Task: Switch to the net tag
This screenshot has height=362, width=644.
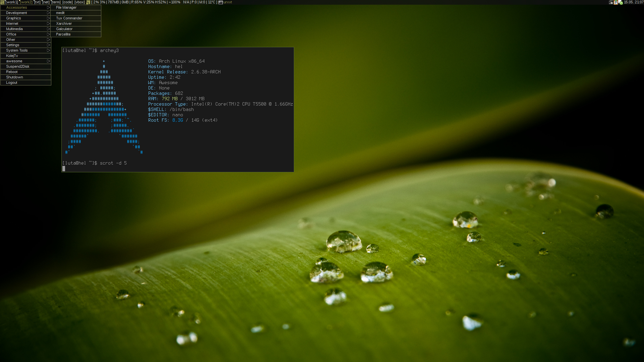Action: 46,2
